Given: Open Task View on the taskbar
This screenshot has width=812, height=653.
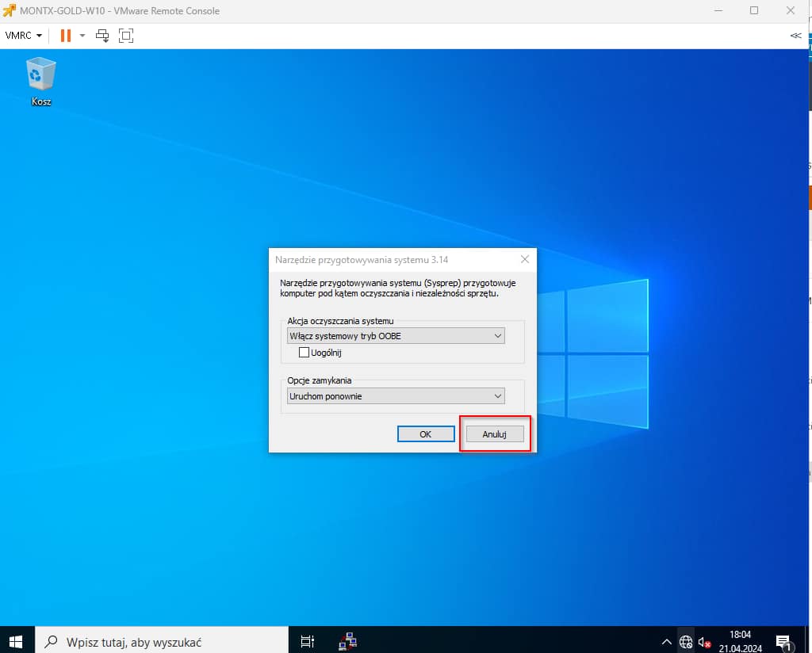Looking at the screenshot, I should [308, 641].
